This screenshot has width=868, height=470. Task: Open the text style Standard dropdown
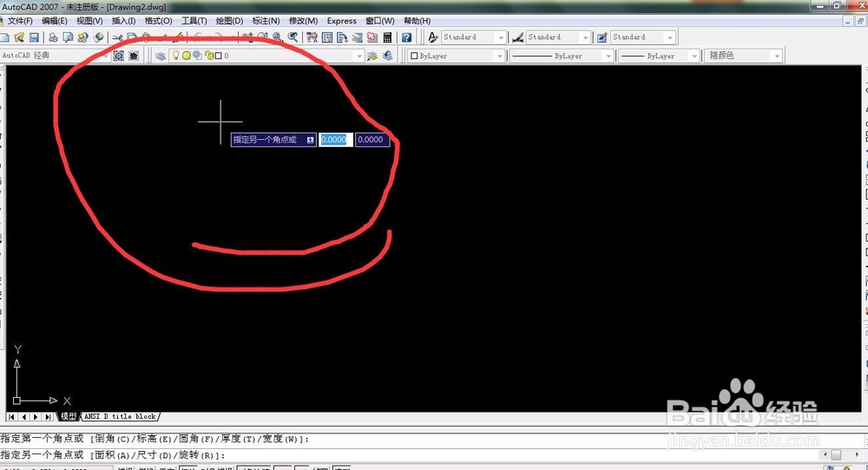(501, 37)
